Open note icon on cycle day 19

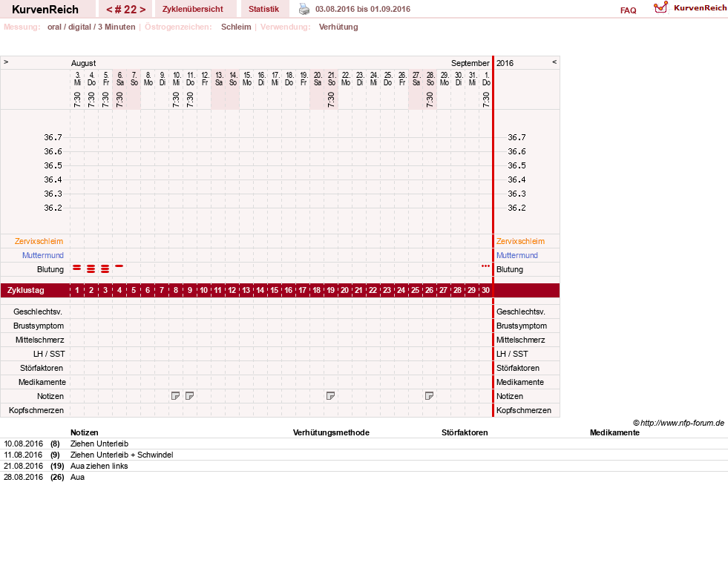330,396
